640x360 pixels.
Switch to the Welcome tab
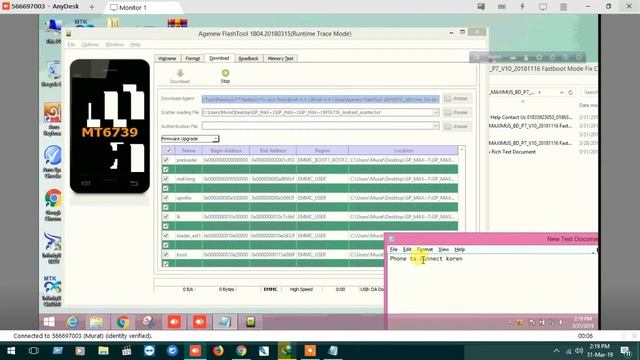tap(167, 58)
